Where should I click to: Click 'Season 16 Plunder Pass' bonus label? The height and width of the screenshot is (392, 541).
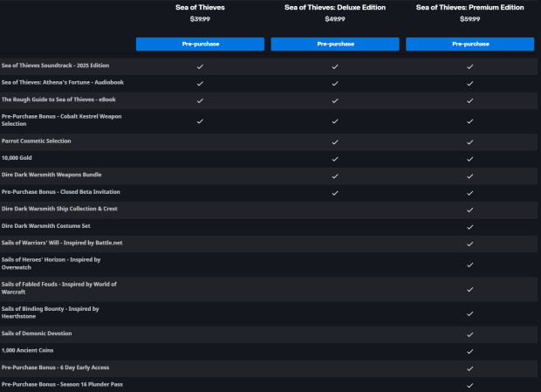[62, 384]
